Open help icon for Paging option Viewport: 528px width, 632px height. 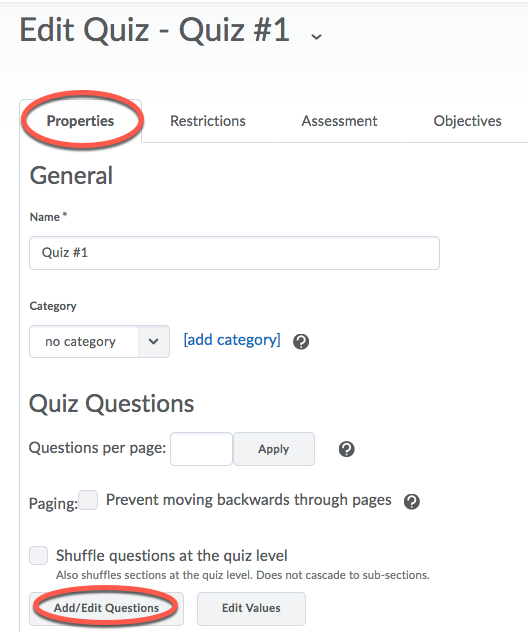tap(412, 502)
